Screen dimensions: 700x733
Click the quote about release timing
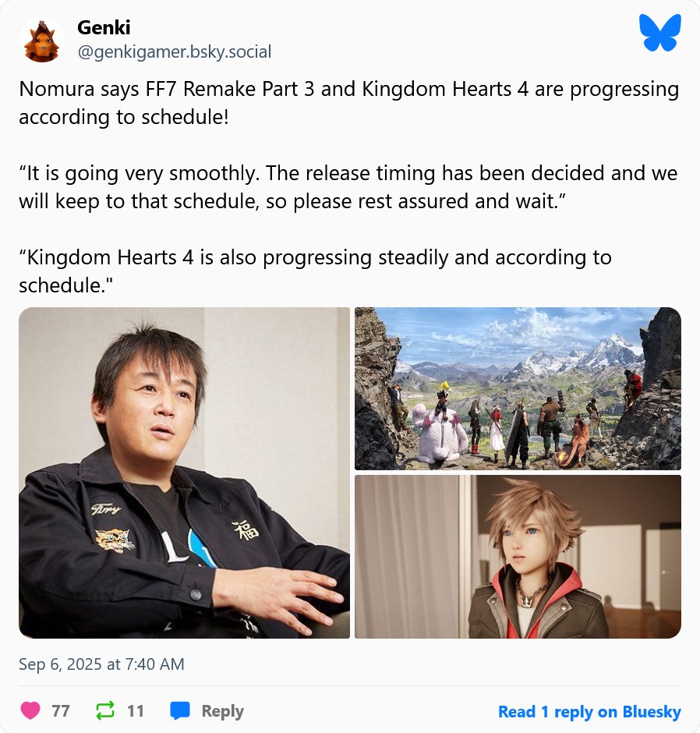click(x=348, y=187)
